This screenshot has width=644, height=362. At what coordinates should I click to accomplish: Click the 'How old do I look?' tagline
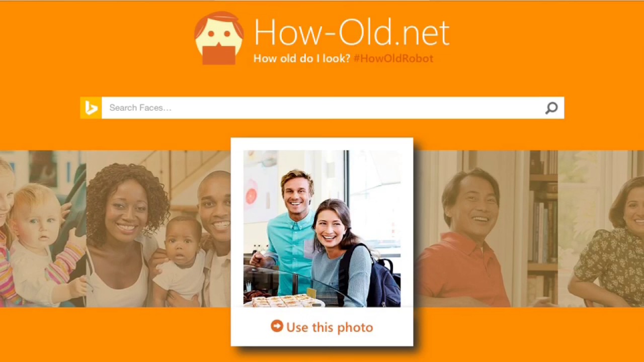(302, 58)
